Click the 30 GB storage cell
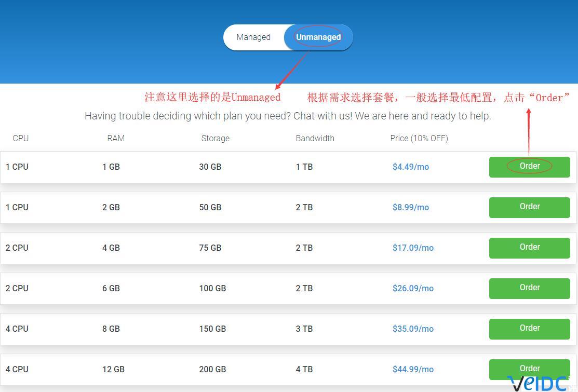578x392 pixels. 210,167
